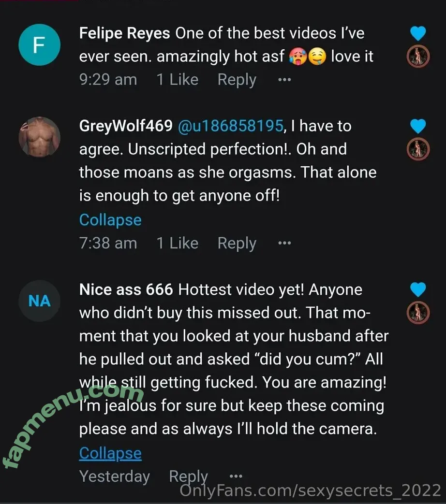Click creator avatar beside the NA user's comment
This screenshot has width=446, height=504.
click(417, 313)
